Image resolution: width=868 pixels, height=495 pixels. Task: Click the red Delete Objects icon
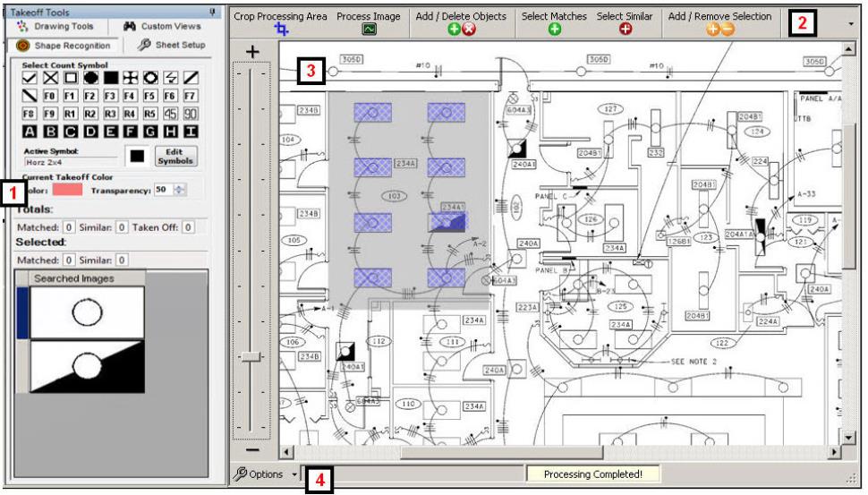pyautogui.click(x=469, y=30)
